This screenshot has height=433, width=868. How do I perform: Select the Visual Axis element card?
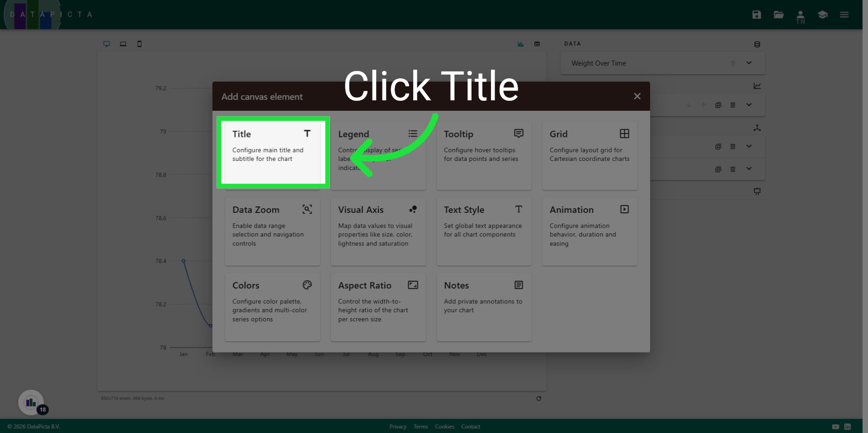[378, 231]
